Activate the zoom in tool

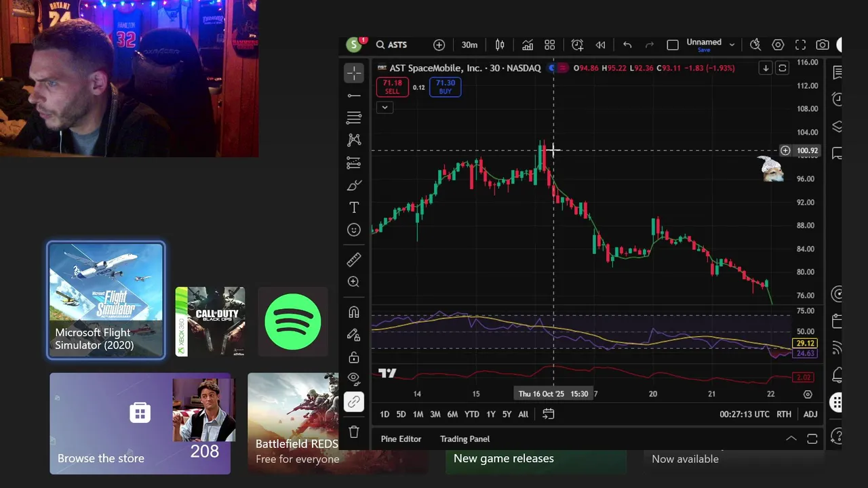click(x=353, y=282)
